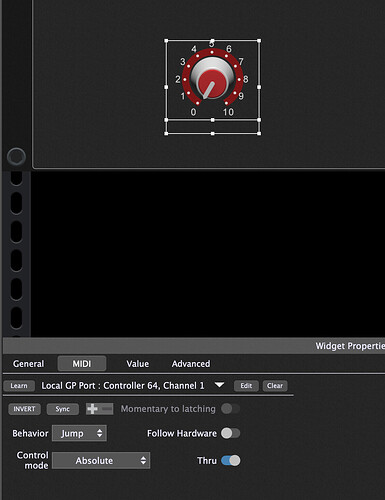Expand the MIDI controller assignment arrow
Screen dimensions: 385x500
click(x=219, y=385)
